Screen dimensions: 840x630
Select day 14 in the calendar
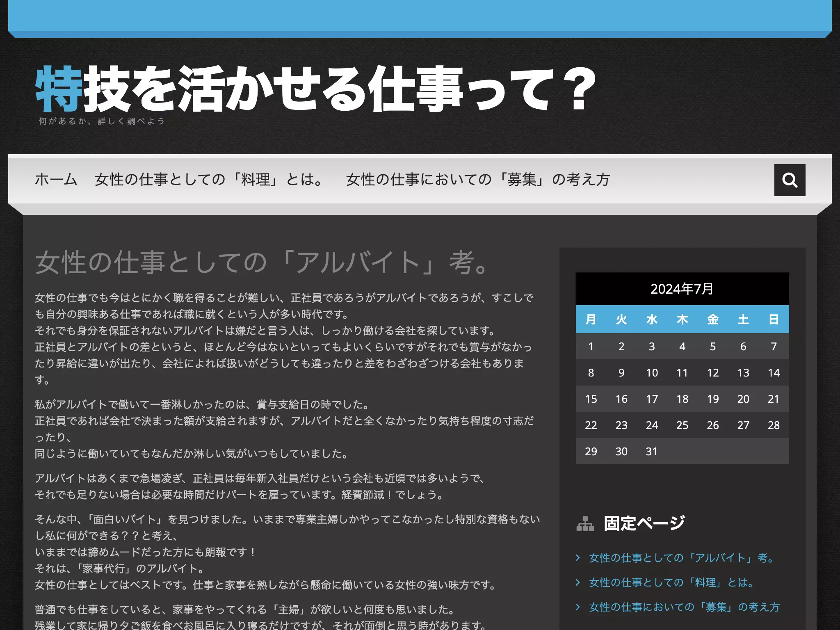(x=774, y=373)
